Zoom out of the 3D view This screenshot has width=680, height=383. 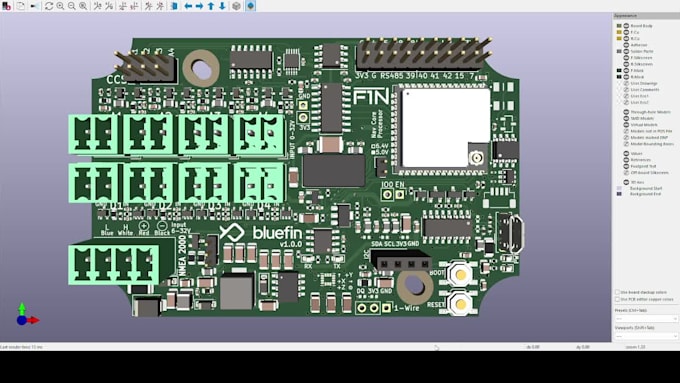[x=72, y=6]
